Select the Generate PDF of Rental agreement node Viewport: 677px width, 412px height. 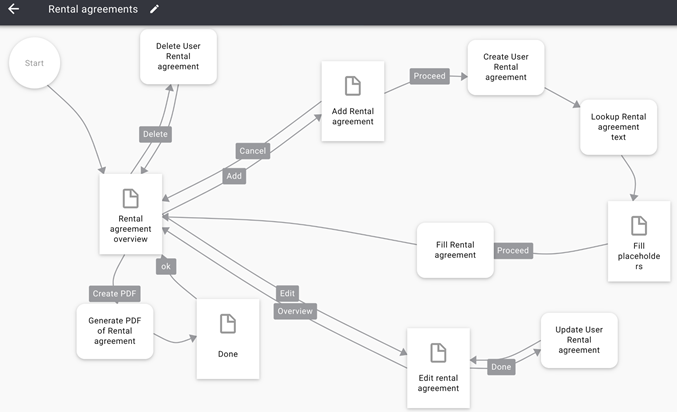115,331
